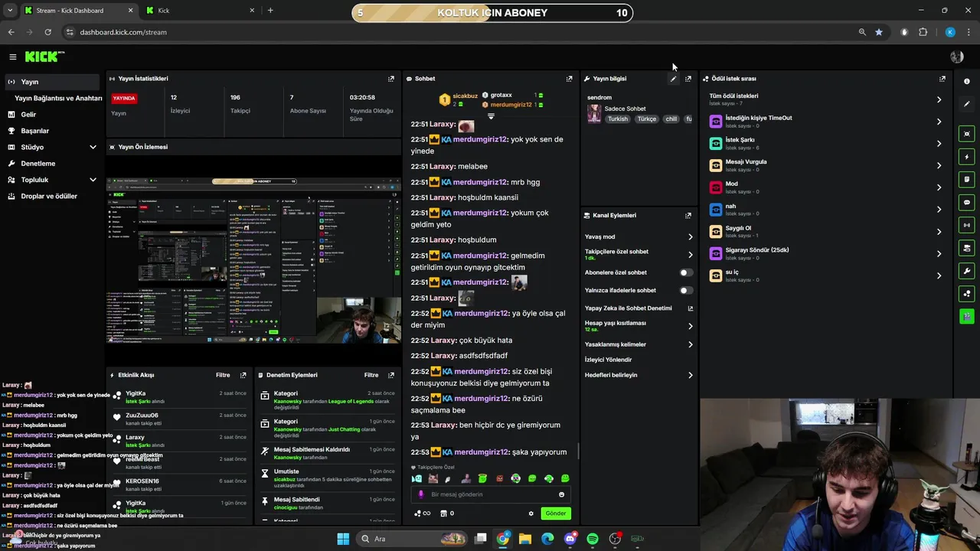
Task: Insert the green halo emote
Action: pos(482,478)
